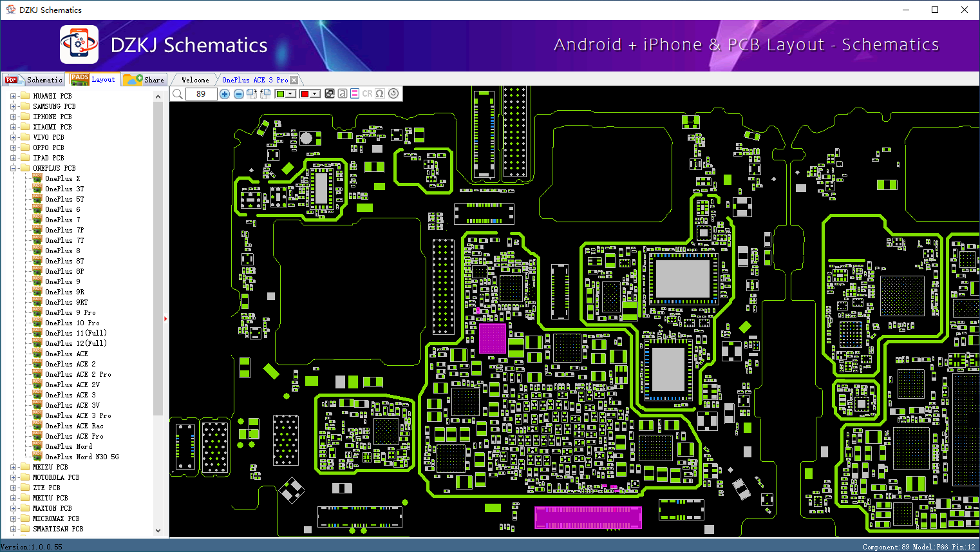Select the MAXTON PCB folder
The height and width of the screenshot is (552, 980).
(52, 508)
